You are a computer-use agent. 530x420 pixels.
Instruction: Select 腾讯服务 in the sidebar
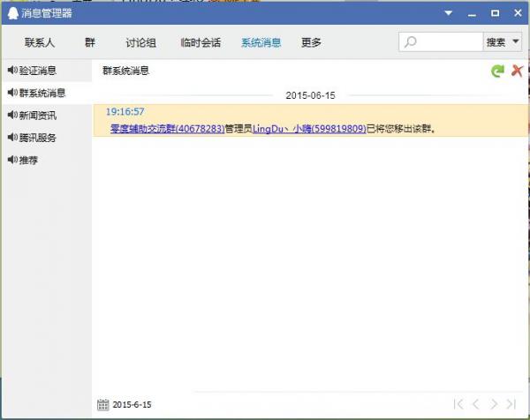[x=47, y=138]
